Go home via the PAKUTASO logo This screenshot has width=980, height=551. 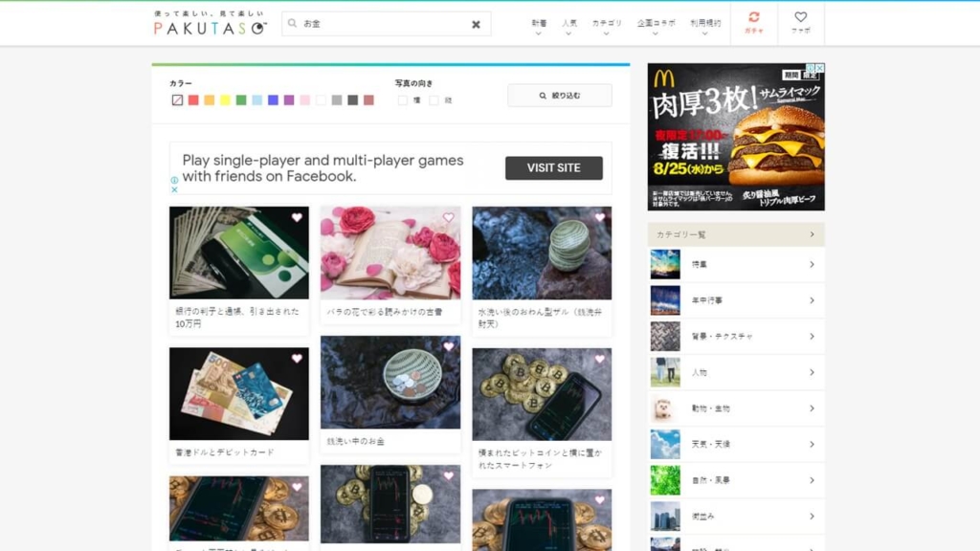pyautogui.click(x=210, y=23)
